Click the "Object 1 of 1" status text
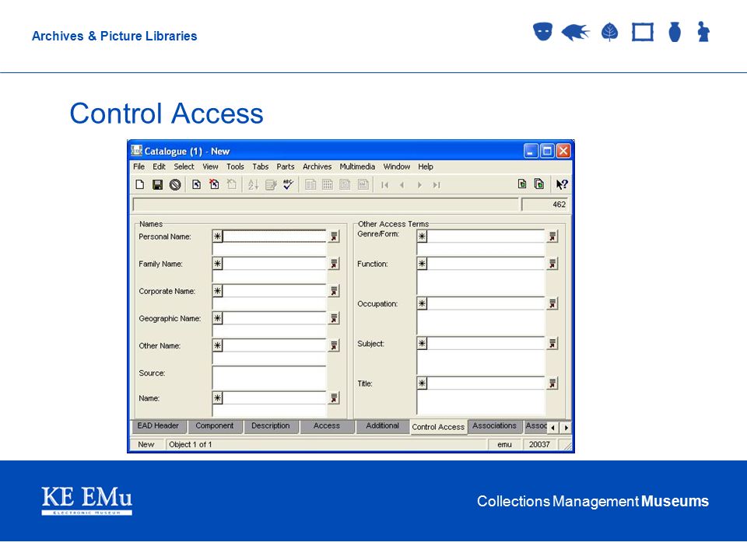The image size is (747, 560). [x=191, y=444]
